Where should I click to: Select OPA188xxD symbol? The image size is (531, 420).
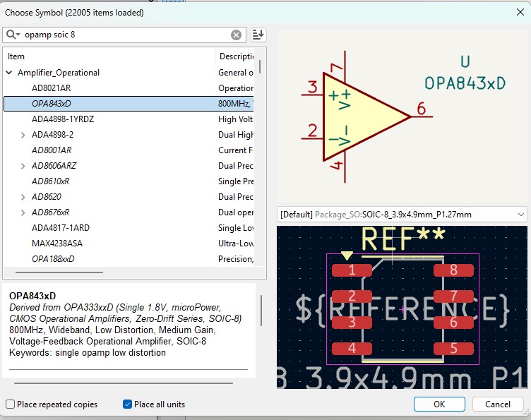tap(53, 259)
